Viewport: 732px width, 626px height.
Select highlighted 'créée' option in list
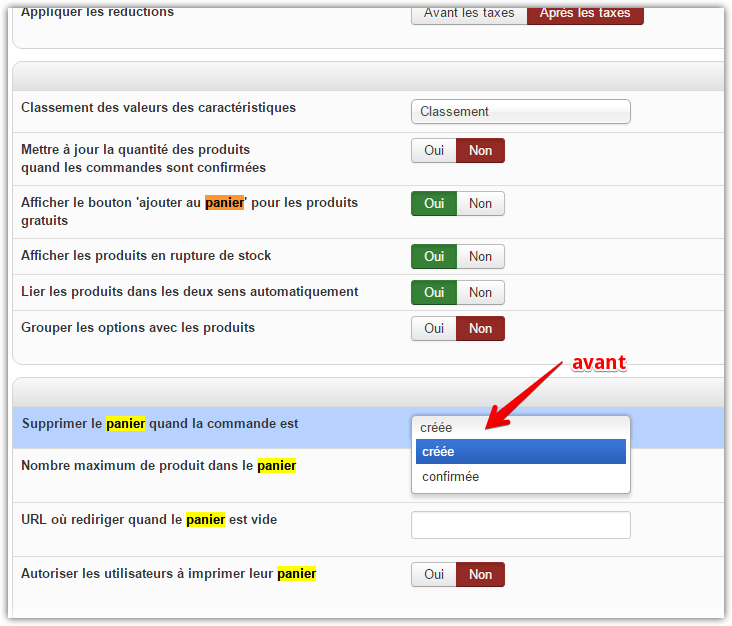[x=521, y=451]
